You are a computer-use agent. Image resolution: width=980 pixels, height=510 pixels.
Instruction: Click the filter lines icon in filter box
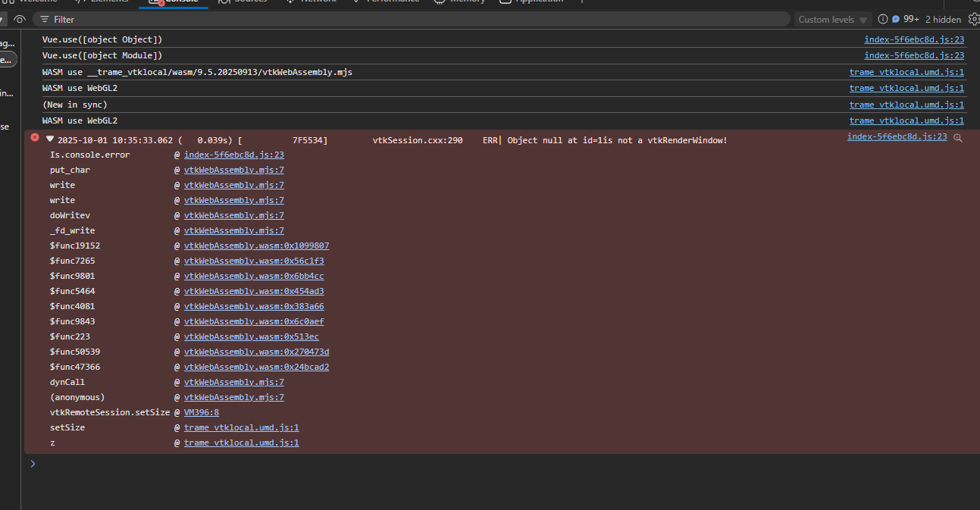click(45, 19)
